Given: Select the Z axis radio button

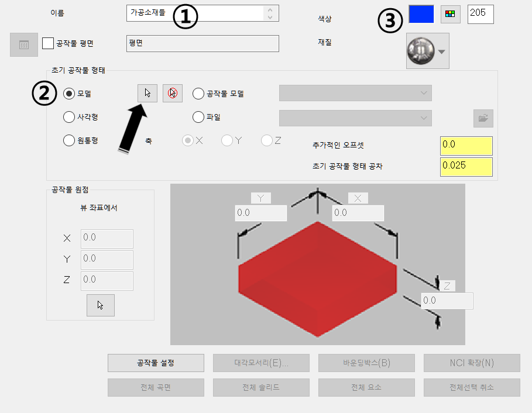Looking at the screenshot, I should click(x=267, y=140).
